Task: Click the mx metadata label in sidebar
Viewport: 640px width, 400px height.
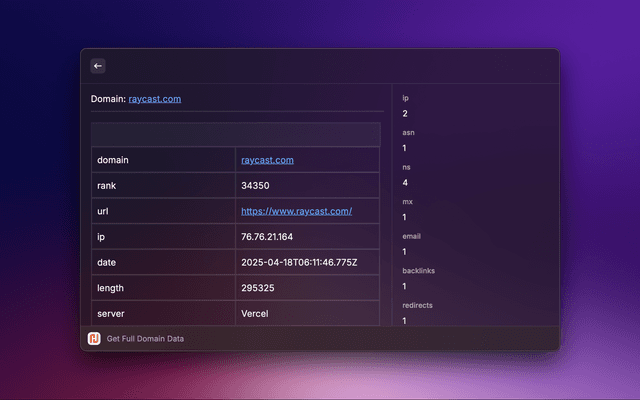Action: tap(407, 202)
